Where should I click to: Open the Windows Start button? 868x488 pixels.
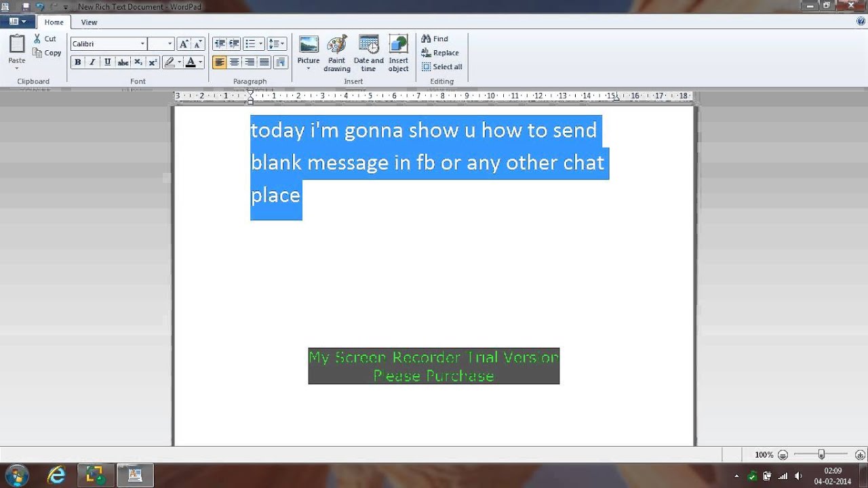point(16,474)
